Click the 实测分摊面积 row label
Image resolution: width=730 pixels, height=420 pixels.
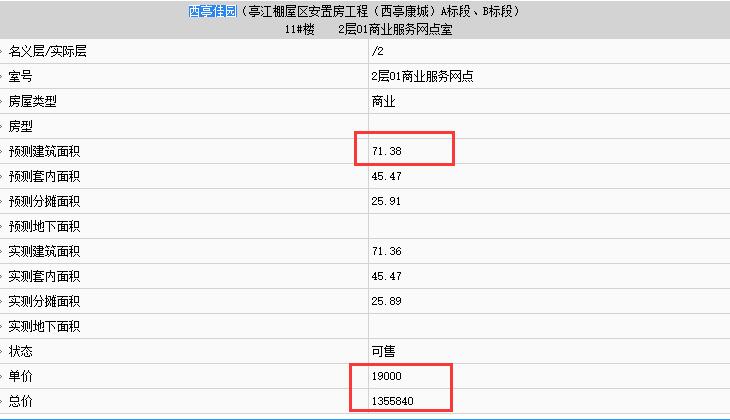point(44,301)
